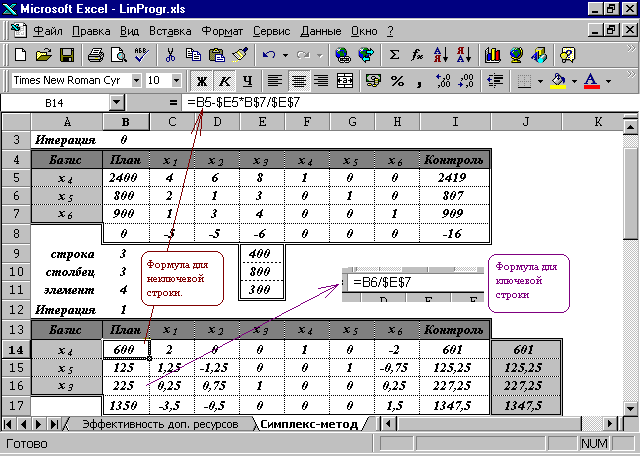
Task: Open the Web toolbar icon
Action: pos(366,55)
